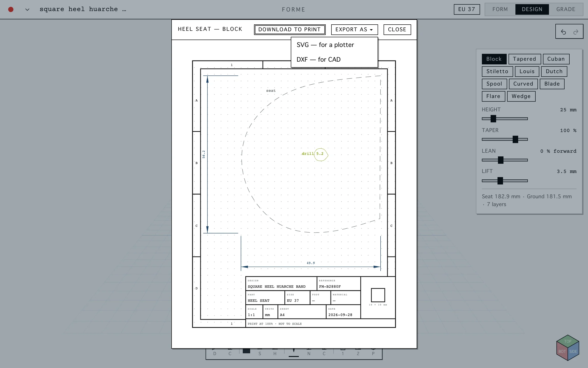The width and height of the screenshot is (588, 368).
Task: Click the undo arrow icon
Action: [563, 32]
